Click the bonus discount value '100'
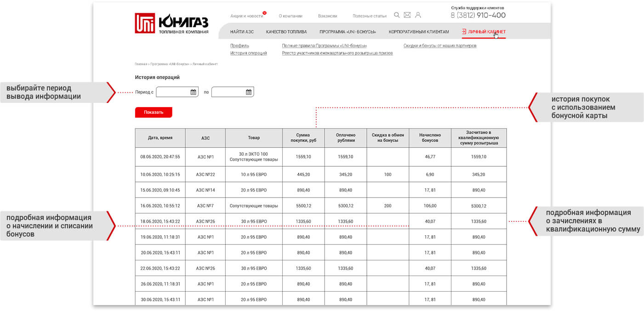Image resolution: width=644 pixels, height=311 pixels. [388, 175]
